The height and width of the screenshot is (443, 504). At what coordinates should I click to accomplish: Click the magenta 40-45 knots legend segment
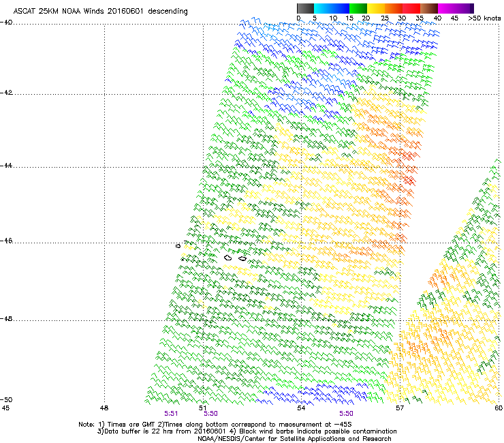[447, 8]
